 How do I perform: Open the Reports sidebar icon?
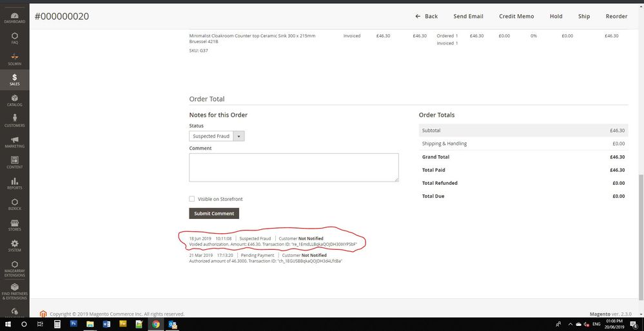tap(14, 184)
